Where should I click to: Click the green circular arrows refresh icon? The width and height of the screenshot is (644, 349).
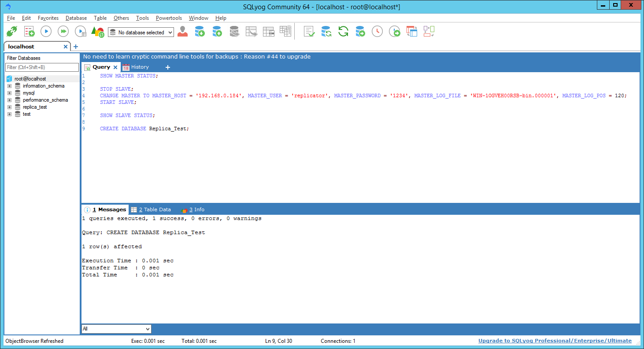(x=343, y=32)
